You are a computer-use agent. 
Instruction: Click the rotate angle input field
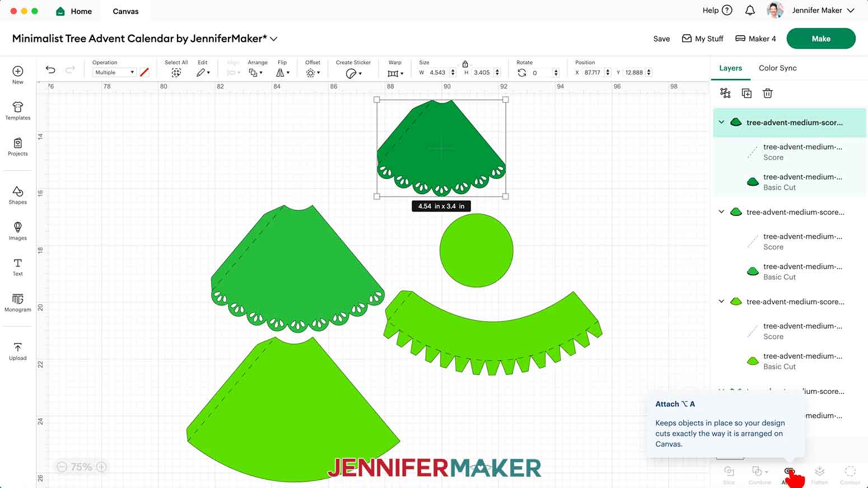click(542, 73)
